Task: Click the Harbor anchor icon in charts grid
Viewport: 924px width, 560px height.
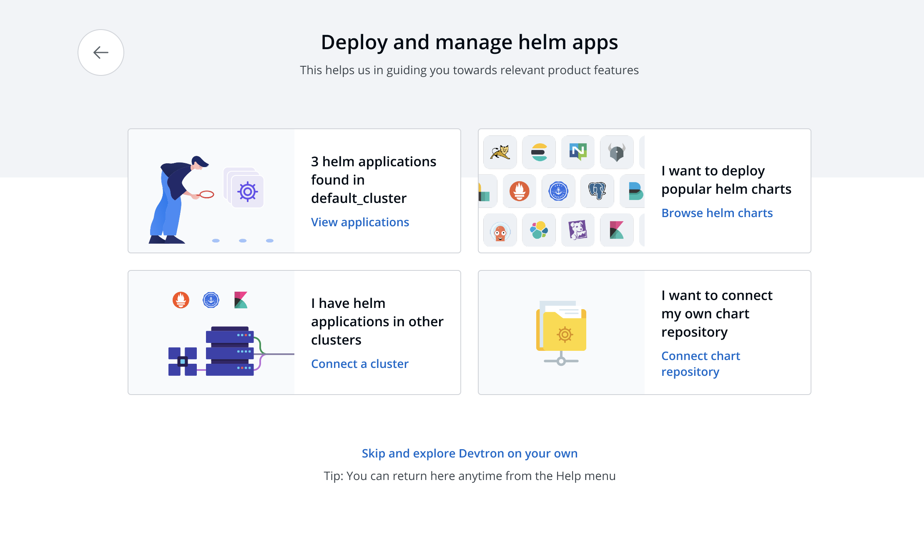Action: point(558,191)
